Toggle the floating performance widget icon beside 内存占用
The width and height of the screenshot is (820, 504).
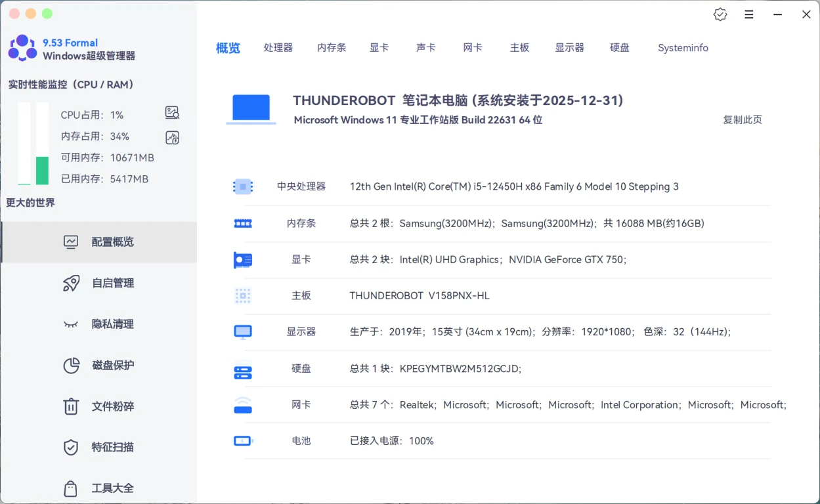tap(172, 136)
